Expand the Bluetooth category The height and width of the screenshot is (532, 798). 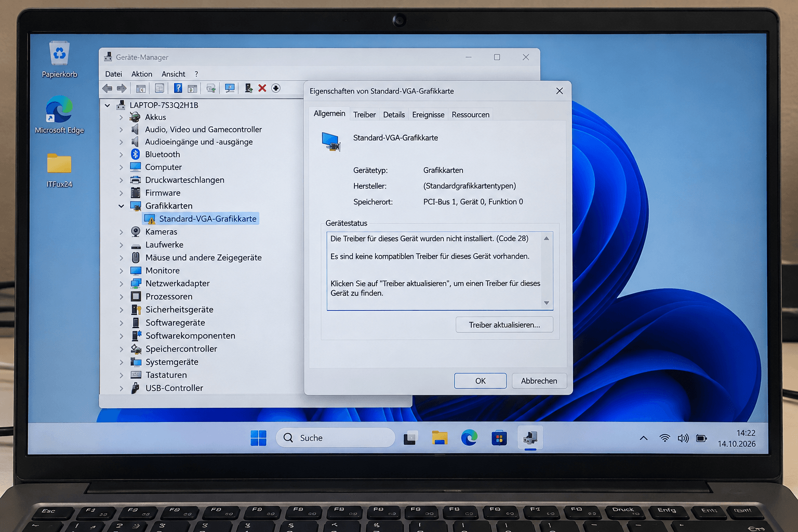(121, 155)
